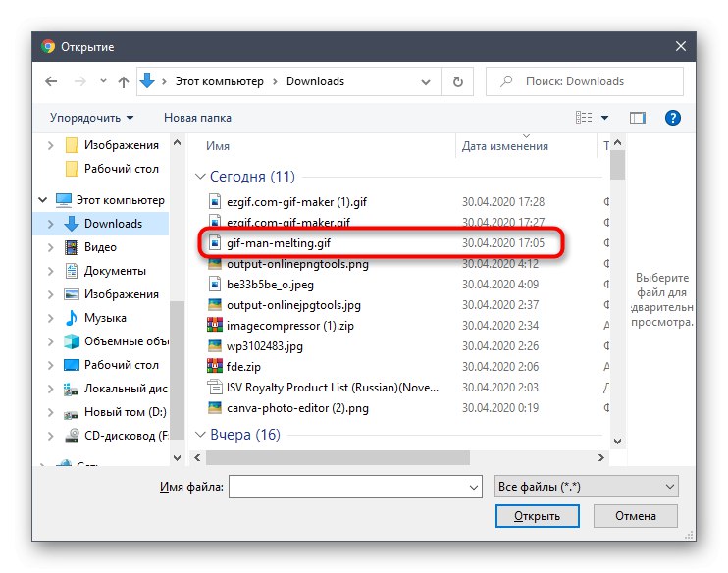728x573 pixels.
Task: Collapse the Сегодня (11) group
Action: [200, 177]
